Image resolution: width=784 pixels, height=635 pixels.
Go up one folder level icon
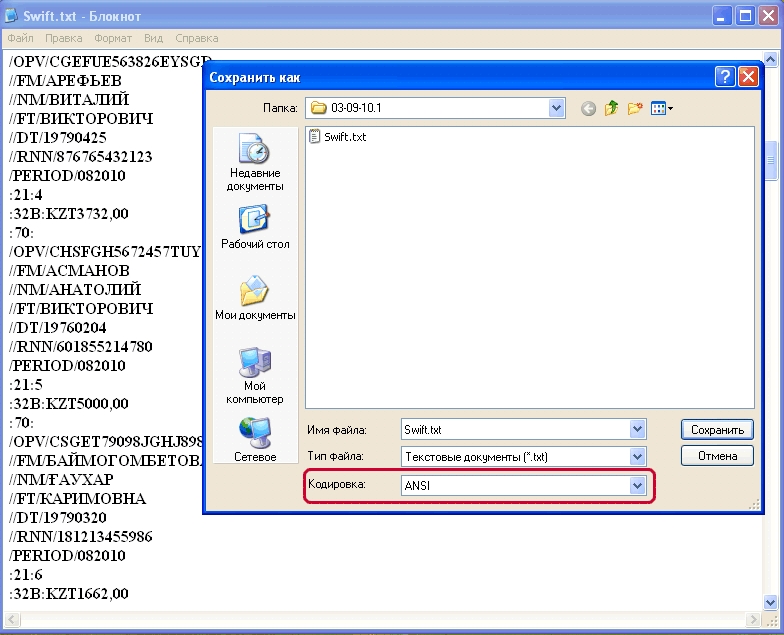(611, 108)
